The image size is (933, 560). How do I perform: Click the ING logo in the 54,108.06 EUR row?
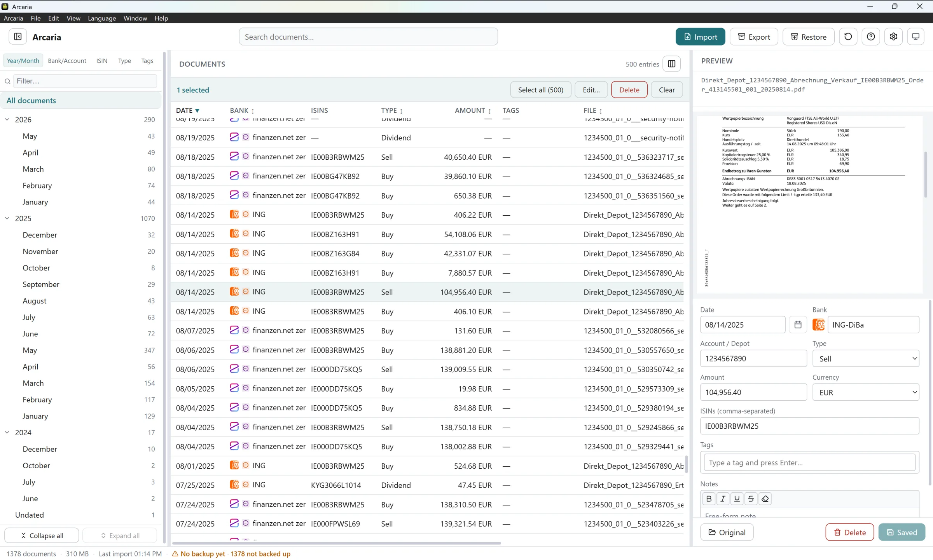coord(234,234)
